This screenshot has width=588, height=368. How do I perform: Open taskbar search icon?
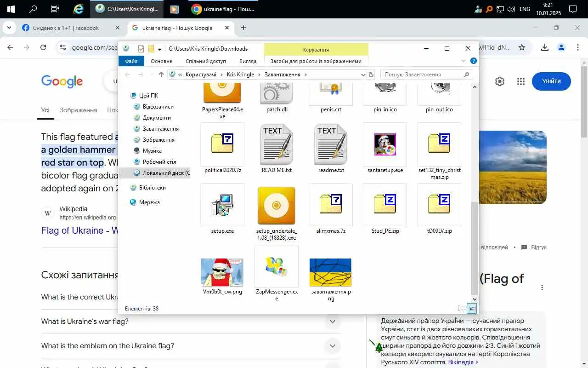click(33, 9)
